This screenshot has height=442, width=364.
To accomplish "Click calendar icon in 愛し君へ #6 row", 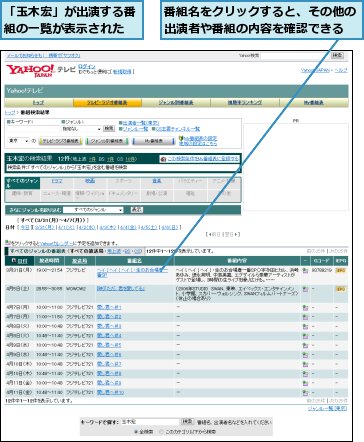I will tap(305, 355).
